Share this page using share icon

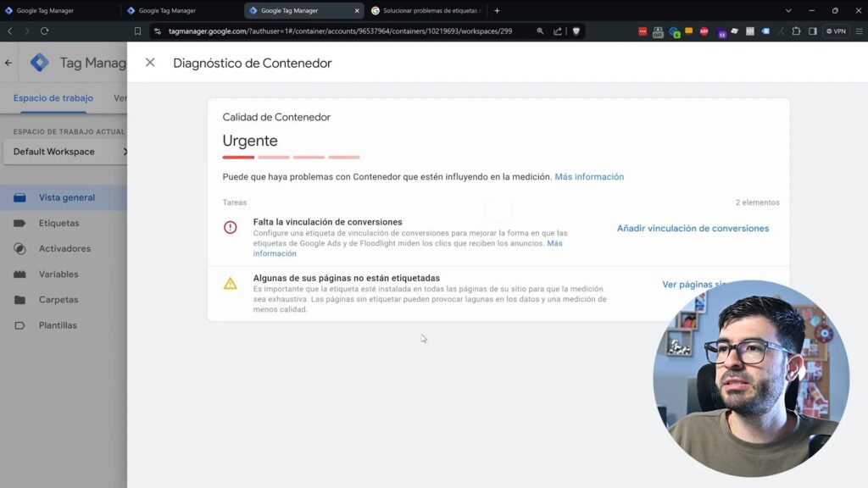[x=558, y=31]
